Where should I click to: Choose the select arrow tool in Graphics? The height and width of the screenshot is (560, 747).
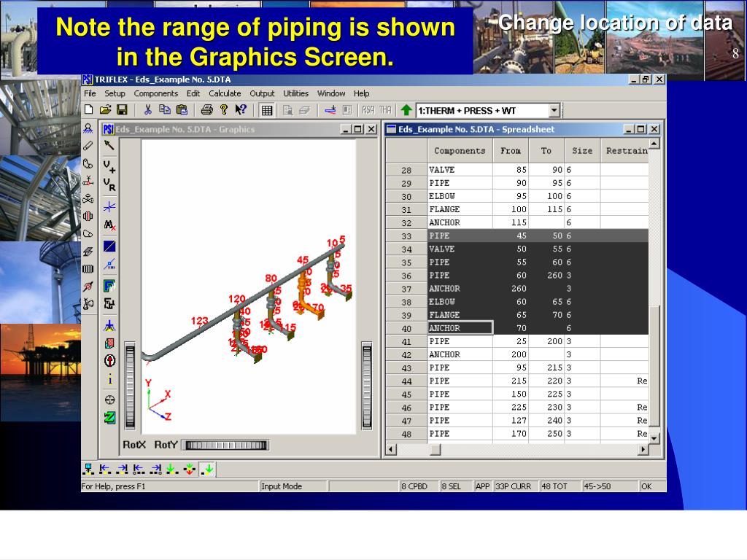[109, 146]
